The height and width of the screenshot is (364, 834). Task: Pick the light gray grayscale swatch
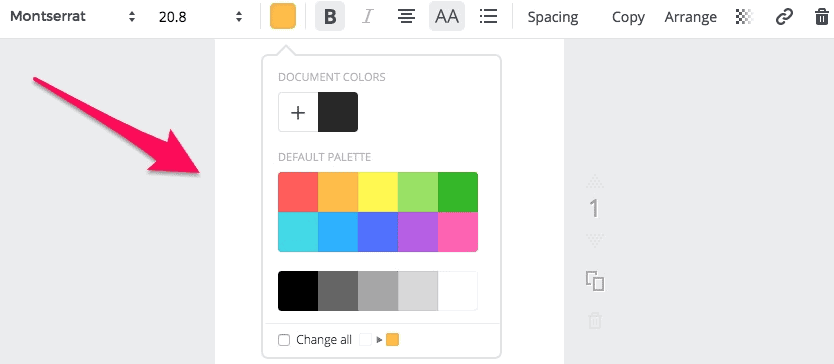coord(418,291)
